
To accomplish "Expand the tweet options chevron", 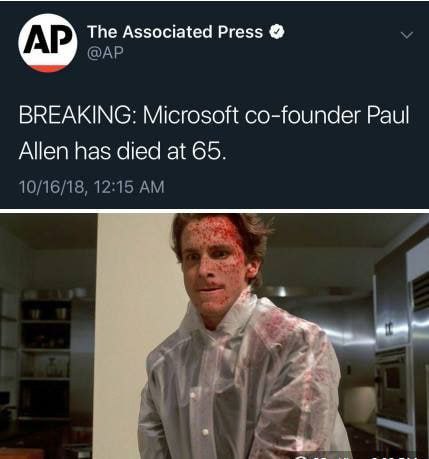I will pos(407,35).
